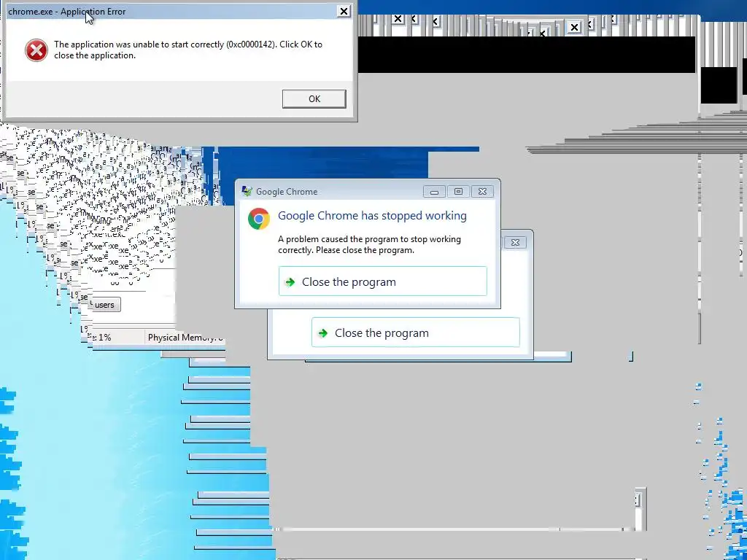This screenshot has height=560, width=747.
Task: Click the Chrome logo beside 'Google Chrome has stopped working'
Action: 259,219
